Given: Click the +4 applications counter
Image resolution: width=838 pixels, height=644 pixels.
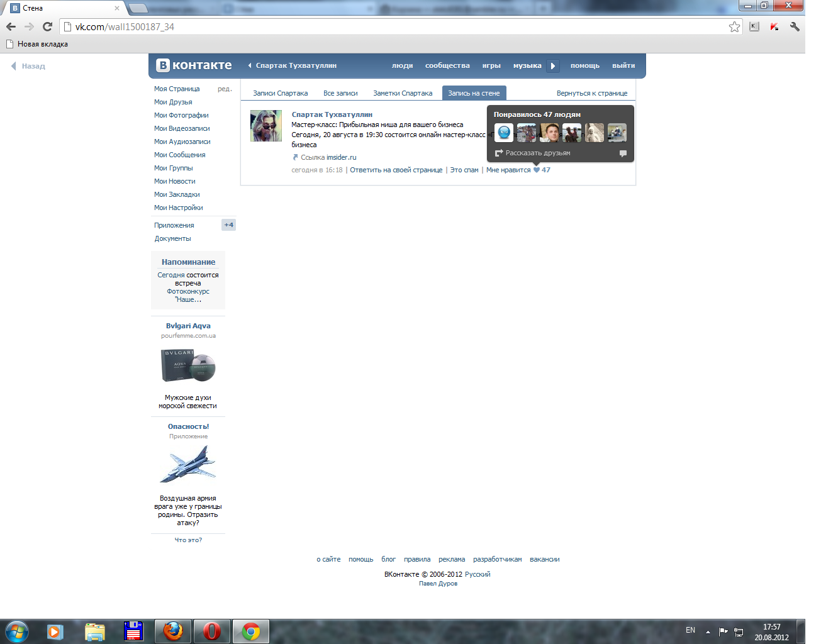Looking at the screenshot, I should point(228,225).
